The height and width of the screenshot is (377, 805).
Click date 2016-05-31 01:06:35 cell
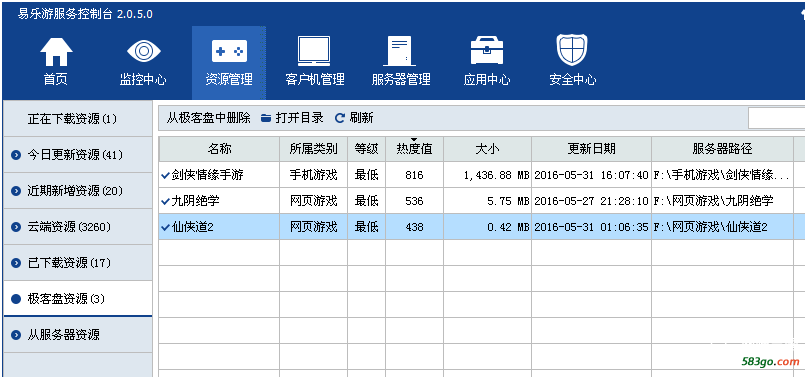tap(591, 227)
